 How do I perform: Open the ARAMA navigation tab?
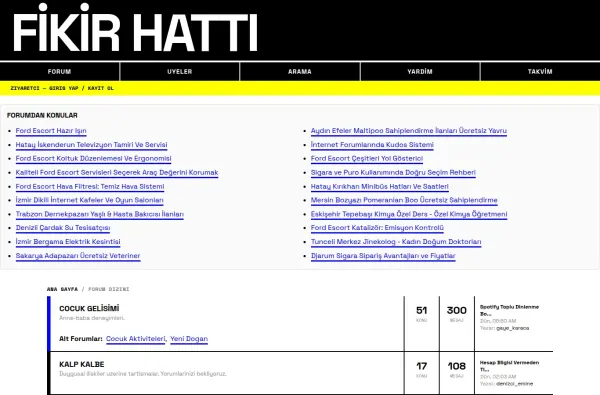pyautogui.click(x=300, y=72)
